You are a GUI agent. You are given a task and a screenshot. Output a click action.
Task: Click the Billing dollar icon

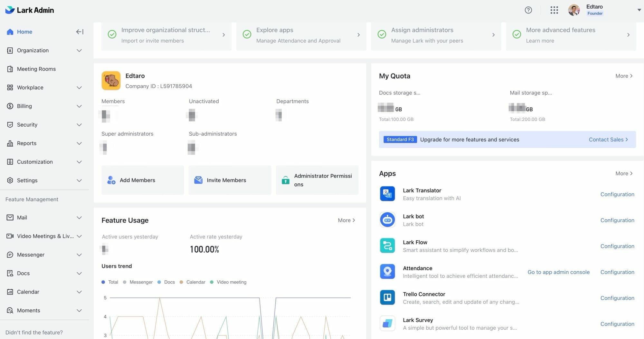10,106
